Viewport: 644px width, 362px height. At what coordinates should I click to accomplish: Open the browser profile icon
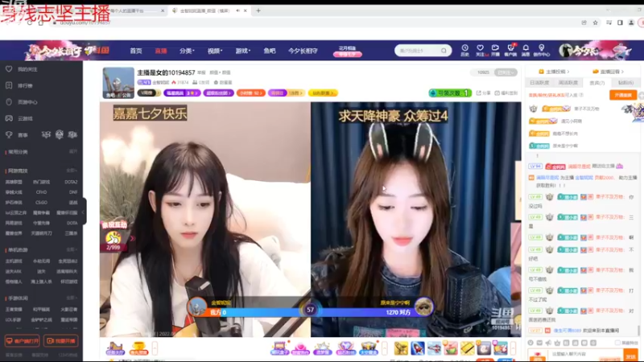coord(631,23)
